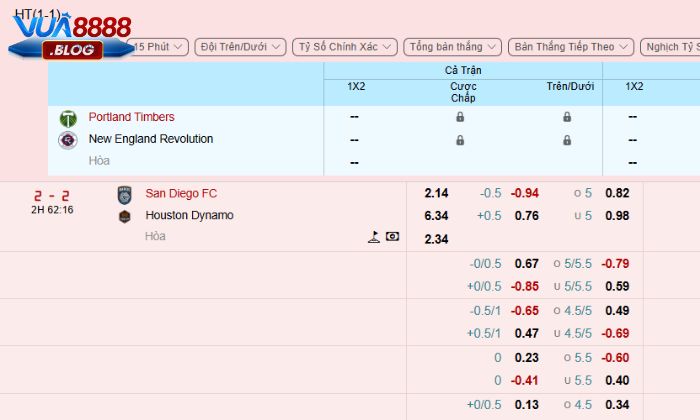Select San Diego handicap odds -0.94

525,193
